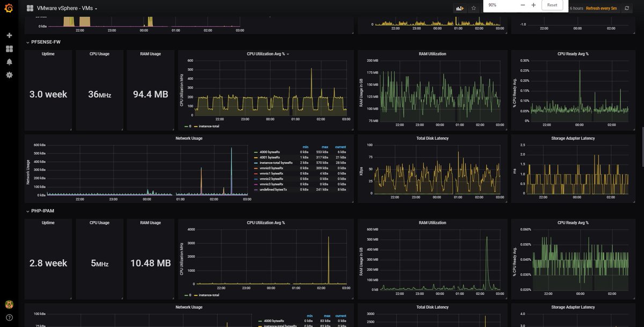This screenshot has width=644, height=327.
Task: Open the PFSENSE-FW RAM Usage panel title
Action: [x=151, y=54]
